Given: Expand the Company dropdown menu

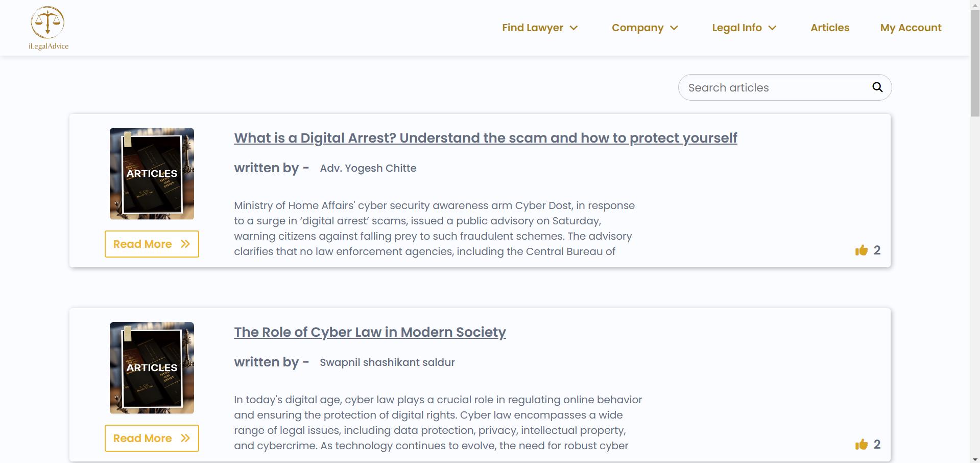Looking at the screenshot, I should click(x=644, y=28).
